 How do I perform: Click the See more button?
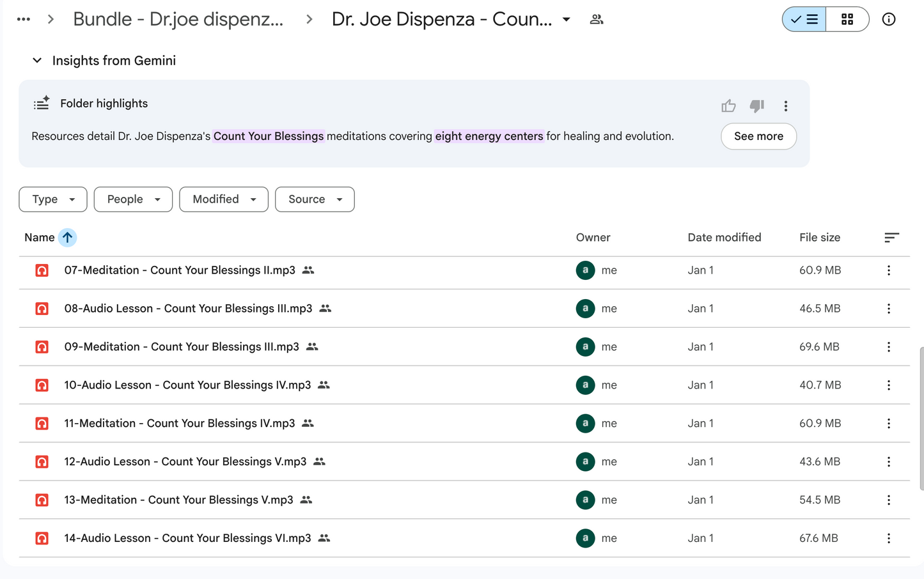758,136
